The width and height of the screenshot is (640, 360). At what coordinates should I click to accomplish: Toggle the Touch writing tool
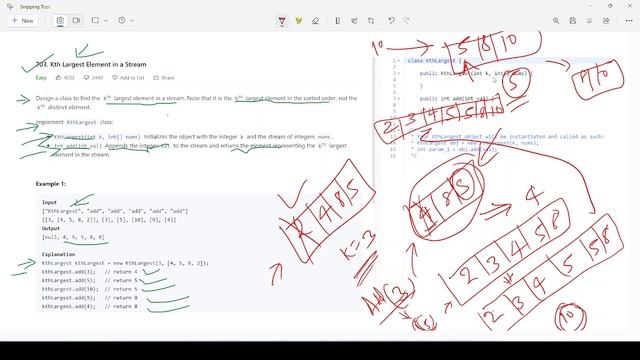tap(354, 21)
